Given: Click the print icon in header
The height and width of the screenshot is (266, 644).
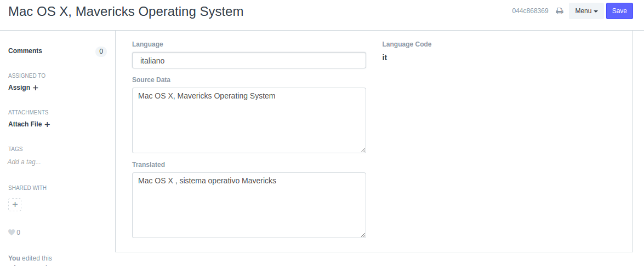Looking at the screenshot, I should (x=560, y=11).
